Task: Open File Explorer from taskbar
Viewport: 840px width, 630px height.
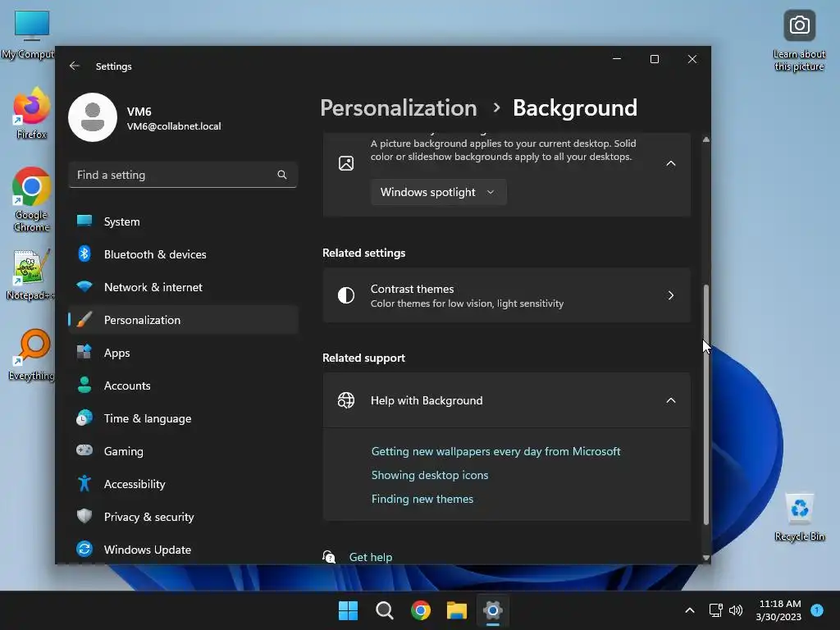Action: pyautogui.click(x=456, y=610)
